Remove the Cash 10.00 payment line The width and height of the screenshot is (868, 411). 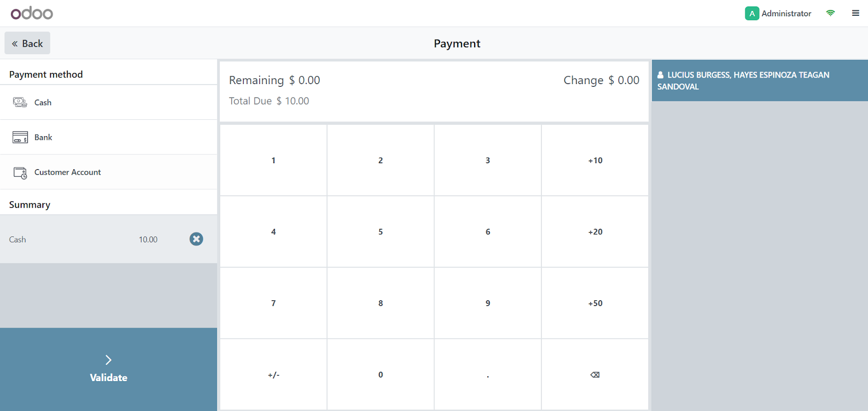click(x=196, y=239)
